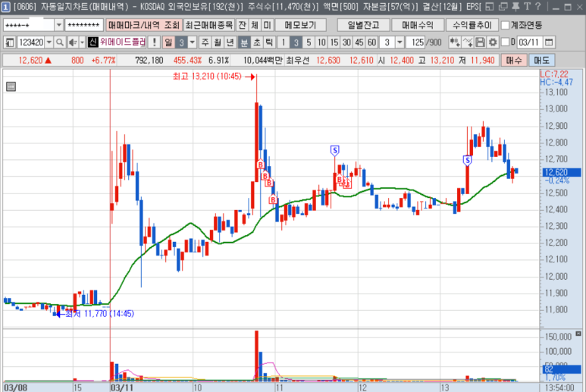
Task: Select the 15 minute interval
Action: click(334, 42)
